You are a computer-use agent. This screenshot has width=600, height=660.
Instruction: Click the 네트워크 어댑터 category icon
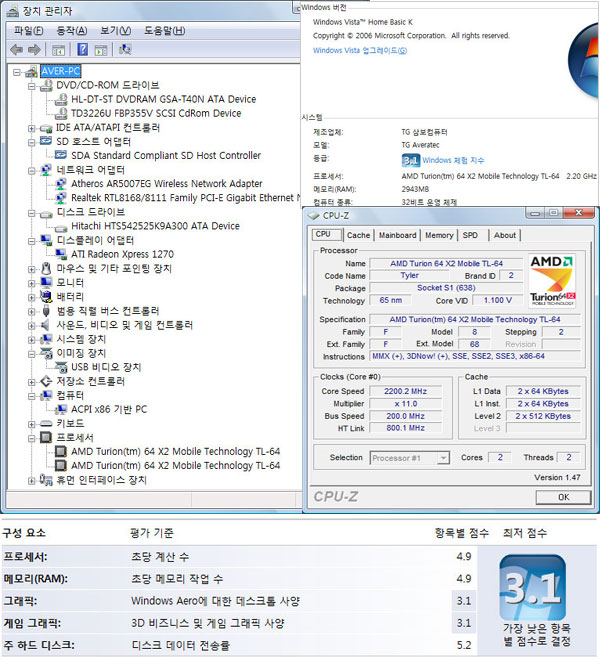(46, 170)
